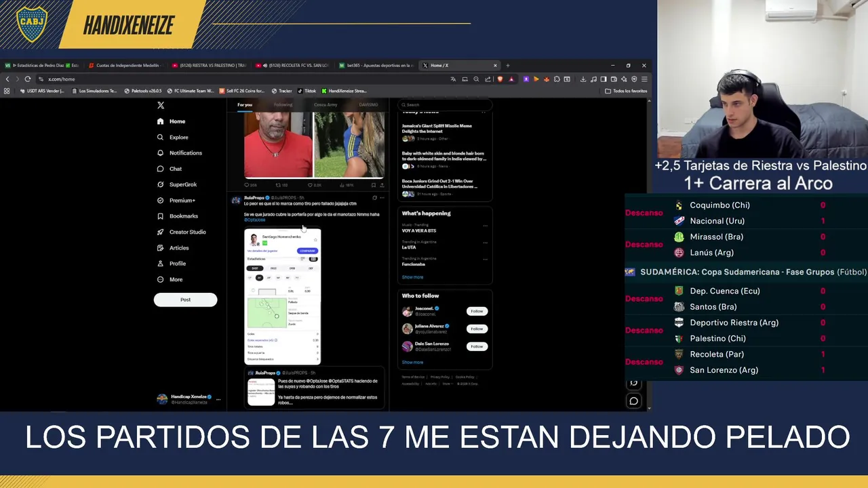Click the X logo in the sidebar
This screenshot has height=488, width=868.
point(161,105)
